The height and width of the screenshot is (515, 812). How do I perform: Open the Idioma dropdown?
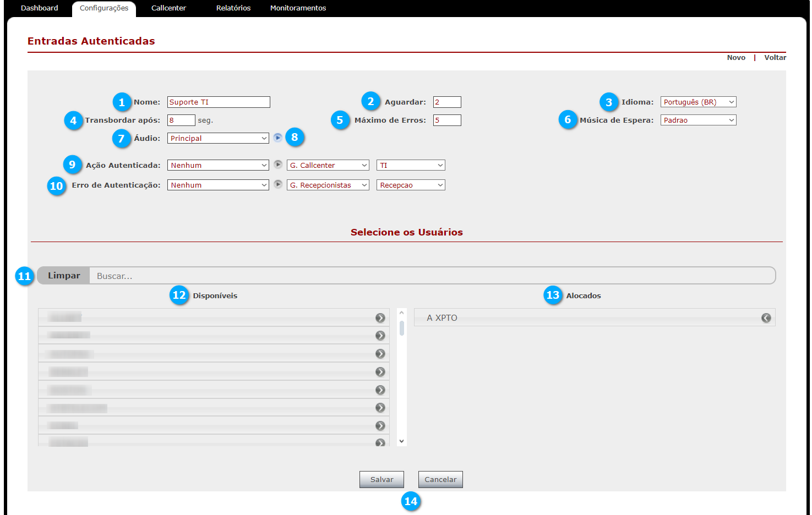point(698,102)
